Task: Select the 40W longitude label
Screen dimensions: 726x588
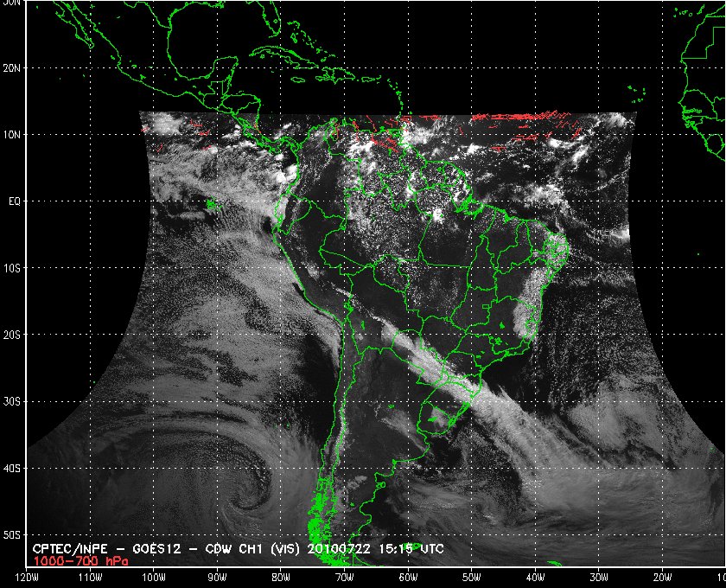Action: pos(535,578)
